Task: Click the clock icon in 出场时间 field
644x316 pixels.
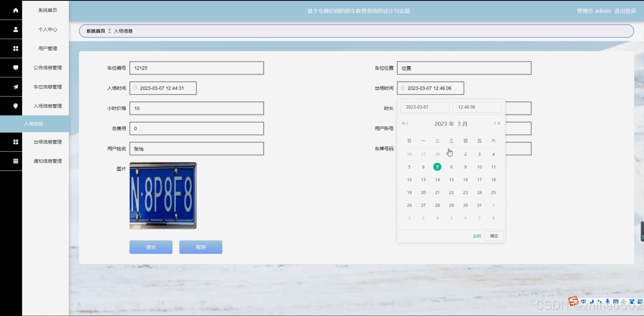Action: point(403,88)
